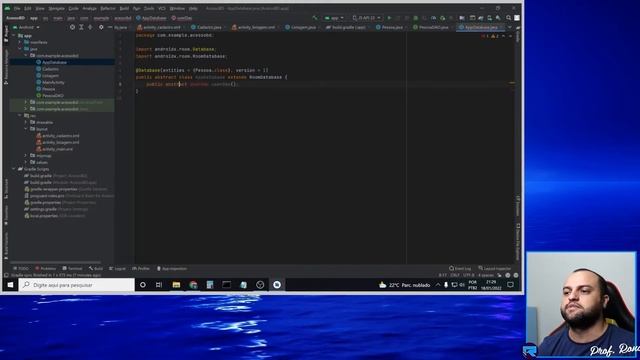Hide the Project panel with minus icon
The image size is (640, 360).
pos(110,27)
